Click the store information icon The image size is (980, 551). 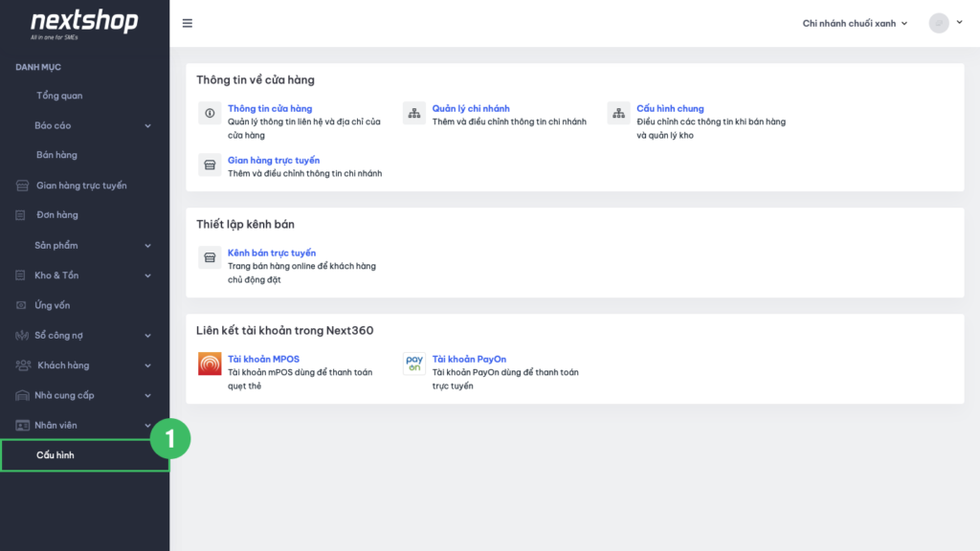210,113
